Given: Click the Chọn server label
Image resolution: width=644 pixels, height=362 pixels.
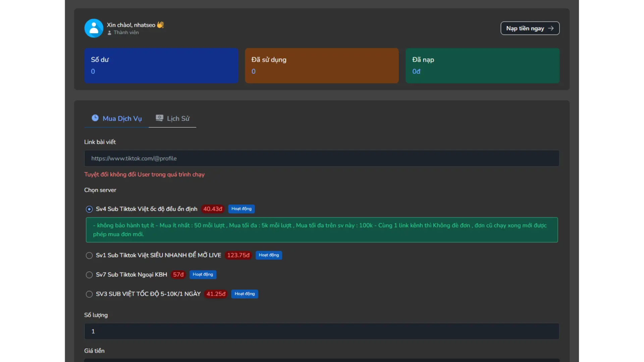Looking at the screenshot, I should 100,190.
